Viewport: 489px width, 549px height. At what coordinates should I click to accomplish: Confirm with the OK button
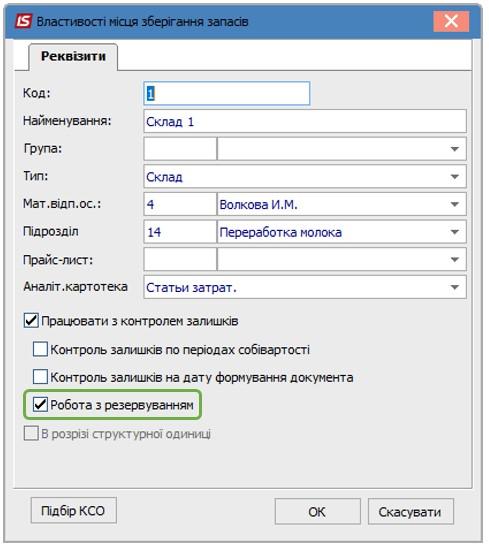pyautogui.click(x=317, y=512)
